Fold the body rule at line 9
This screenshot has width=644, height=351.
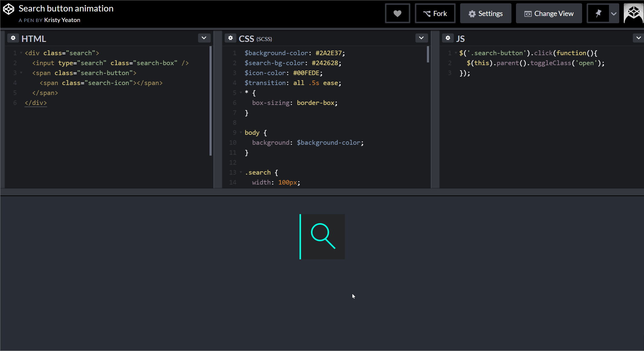tap(241, 133)
